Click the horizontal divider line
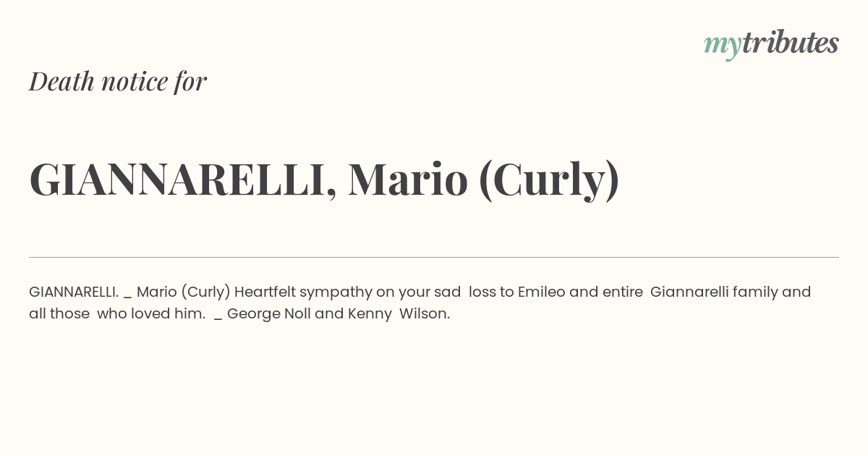The image size is (868, 456). pos(434,257)
